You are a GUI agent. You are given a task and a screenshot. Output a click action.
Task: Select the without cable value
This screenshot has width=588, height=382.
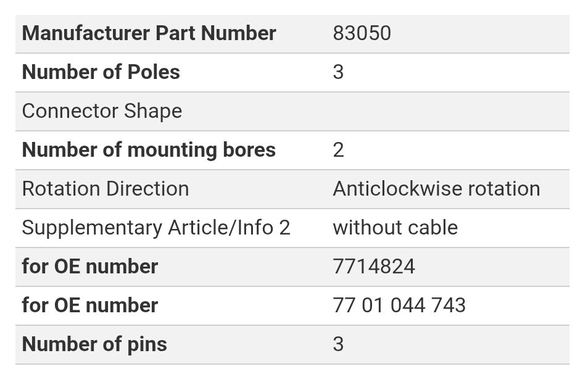395,228
